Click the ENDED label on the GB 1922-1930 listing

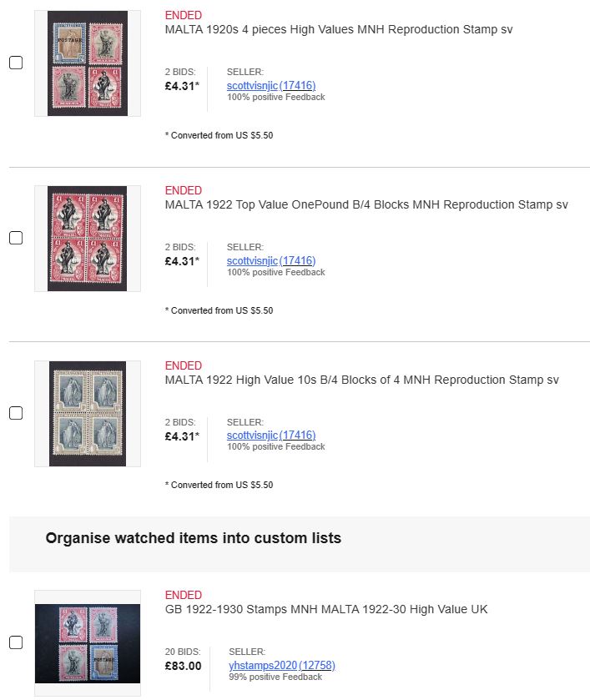click(183, 595)
